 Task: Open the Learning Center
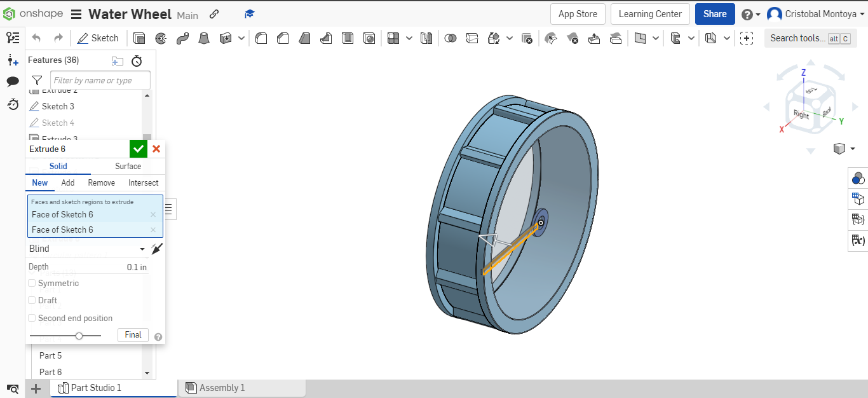point(649,13)
